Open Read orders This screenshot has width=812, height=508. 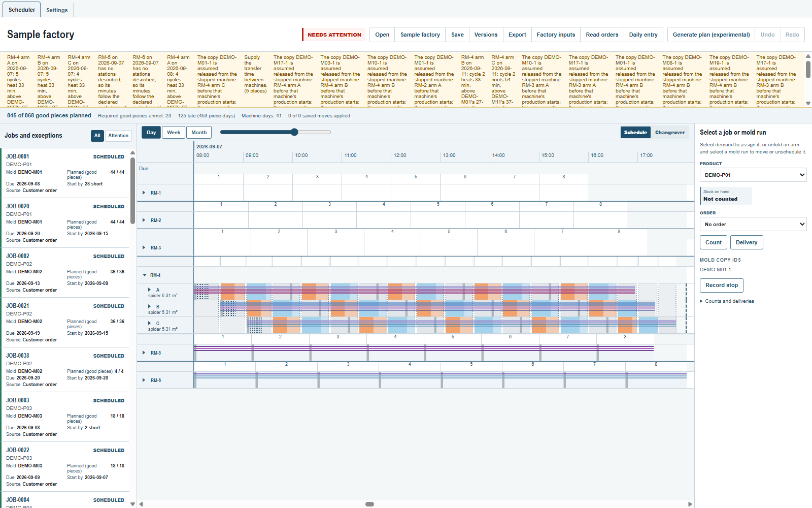(602, 35)
